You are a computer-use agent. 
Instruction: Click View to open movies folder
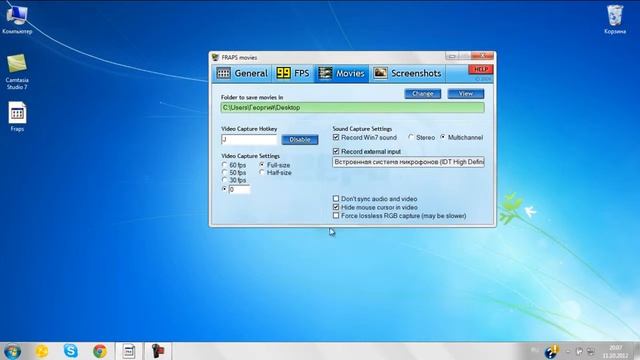click(x=466, y=94)
